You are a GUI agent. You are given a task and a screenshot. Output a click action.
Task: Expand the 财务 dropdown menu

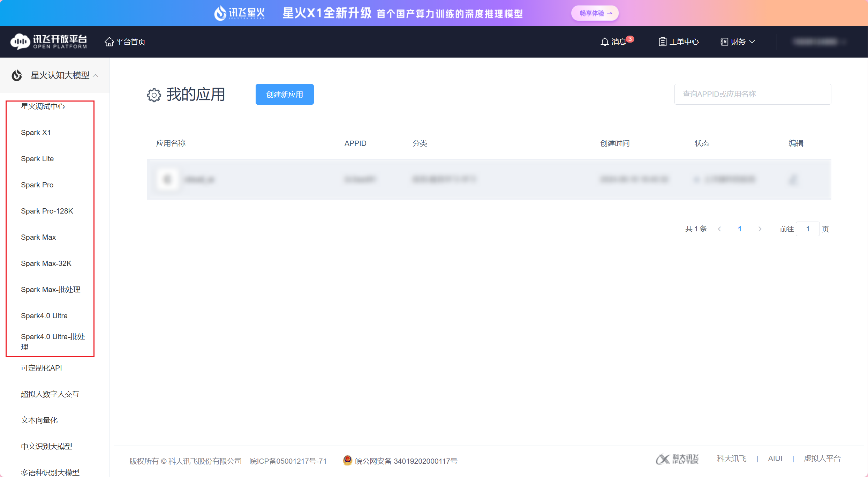[x=752, y=42]
